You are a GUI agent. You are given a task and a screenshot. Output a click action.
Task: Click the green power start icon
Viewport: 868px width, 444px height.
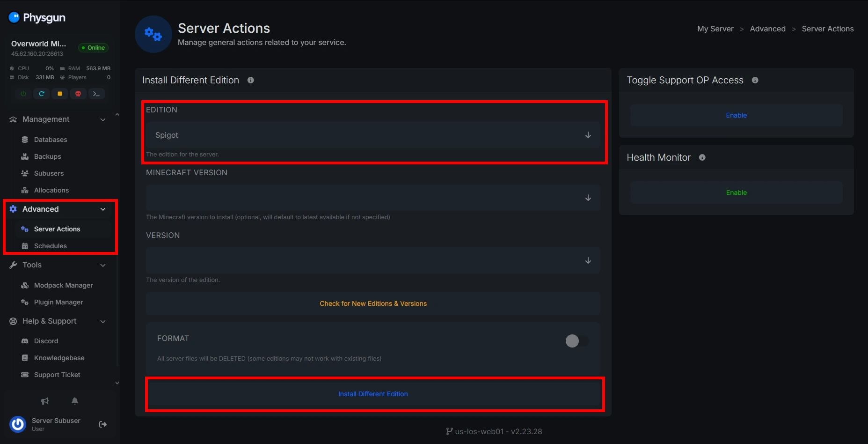point(23,94)
